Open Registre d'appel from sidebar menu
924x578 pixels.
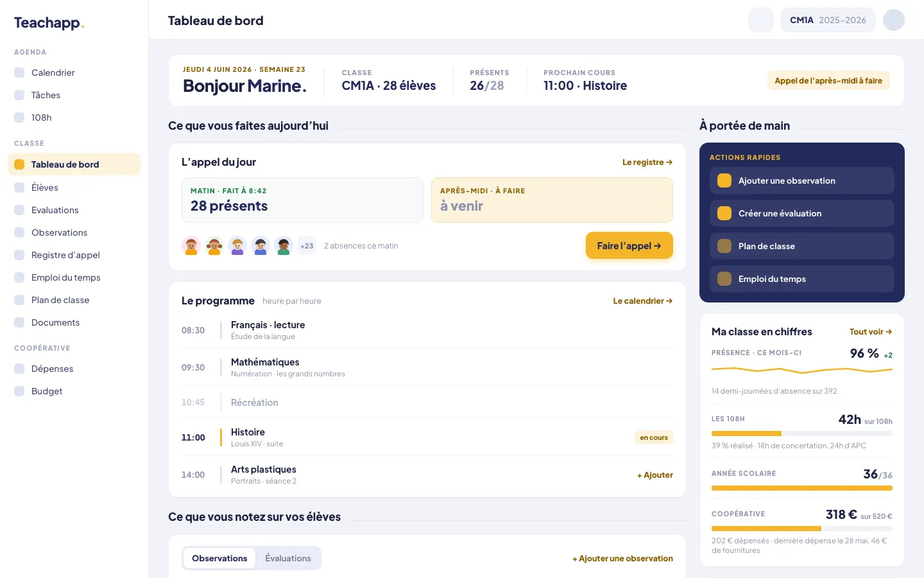coord(74,255)
